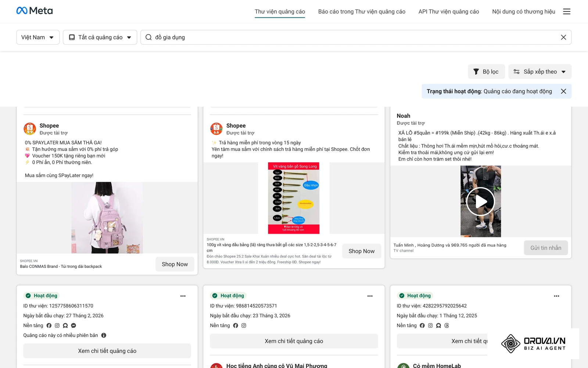This screenshot has height=368, width=588.
Task: Clear the search text with the X icon
Action: [x=563, y=37]
